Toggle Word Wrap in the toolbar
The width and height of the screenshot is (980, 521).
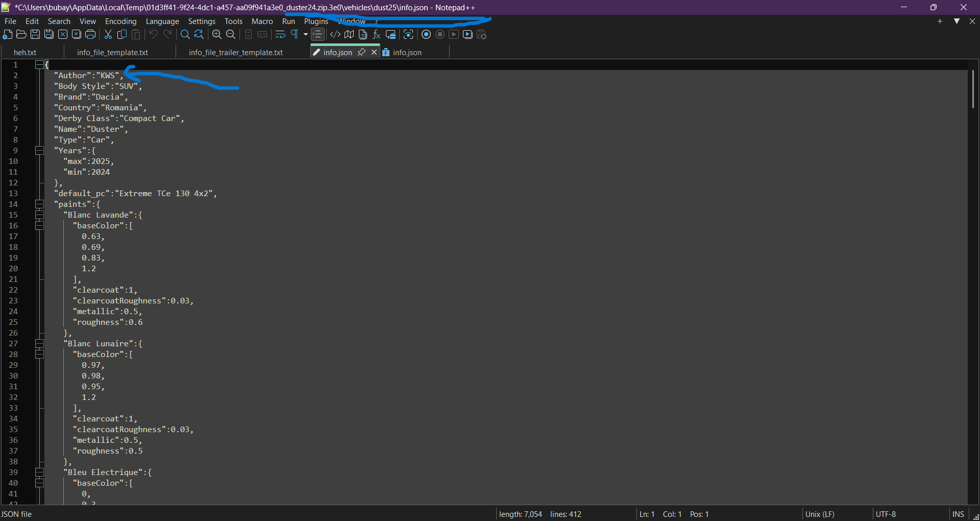pyautogui.click(x=280, y=35)
